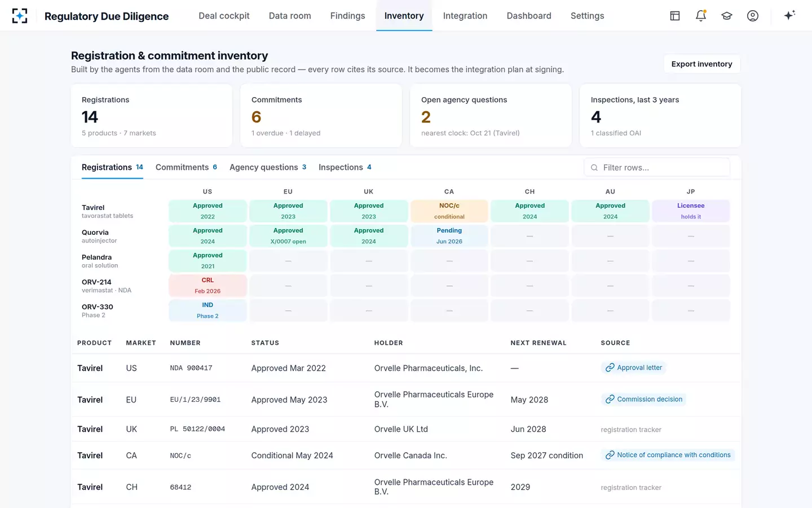Click the graduation cap learning icon
Viewport: 812px width, 508px height.
click(727, 16)
